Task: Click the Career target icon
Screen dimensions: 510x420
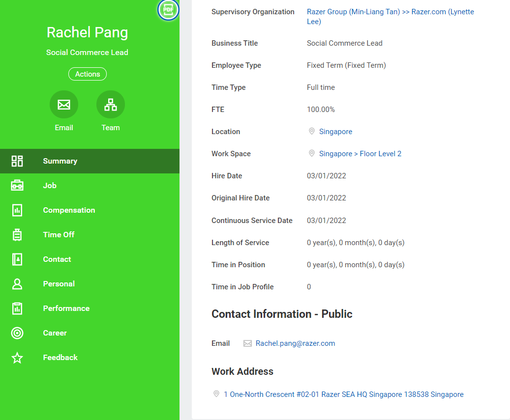Action: tap(17, 333)
